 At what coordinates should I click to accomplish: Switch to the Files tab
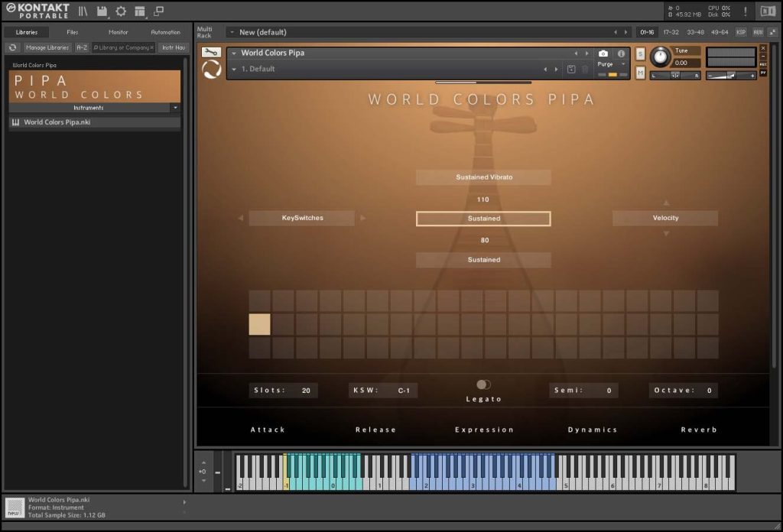(73, 32)
